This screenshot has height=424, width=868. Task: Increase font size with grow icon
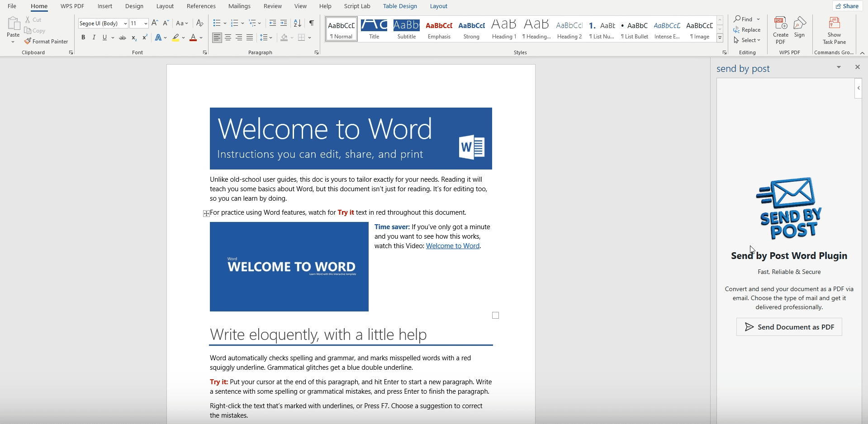click(x=155, y=23)
